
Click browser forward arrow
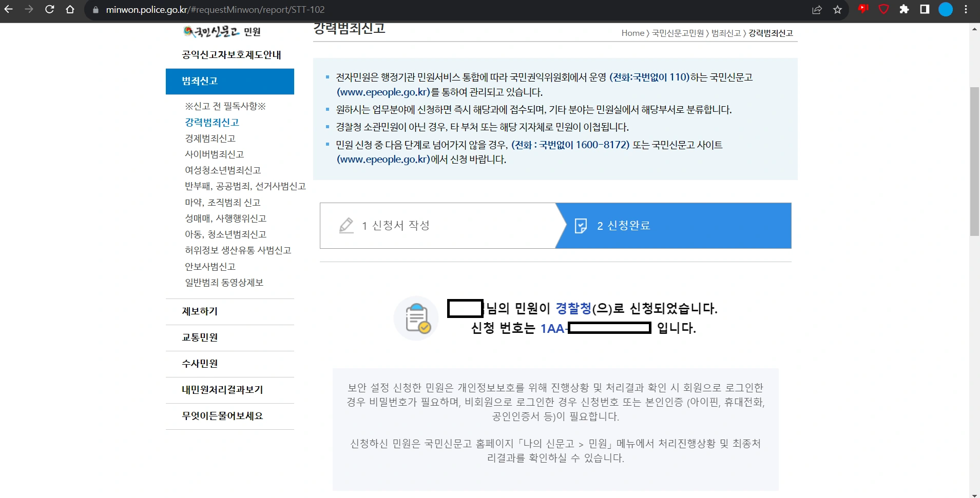pos(29,9)
